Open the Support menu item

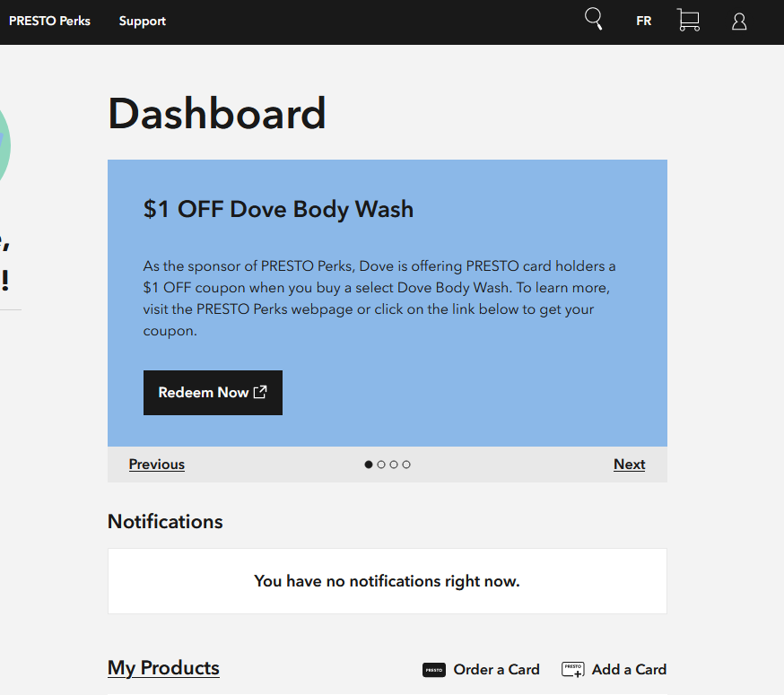143,21
